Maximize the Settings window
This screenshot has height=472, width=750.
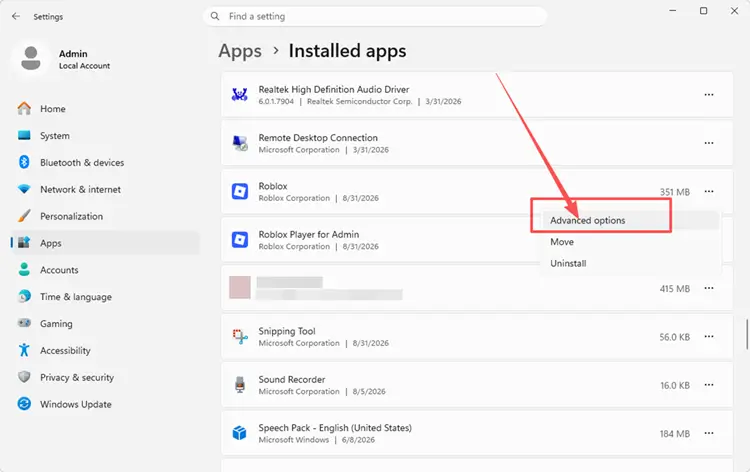[x=703, y=11]
